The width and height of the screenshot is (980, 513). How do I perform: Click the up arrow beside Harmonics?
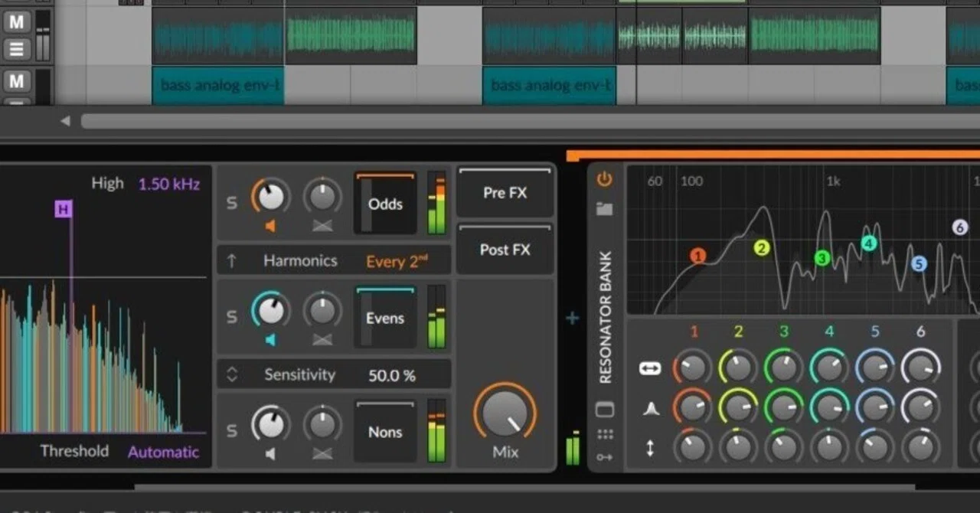(231, 261)
